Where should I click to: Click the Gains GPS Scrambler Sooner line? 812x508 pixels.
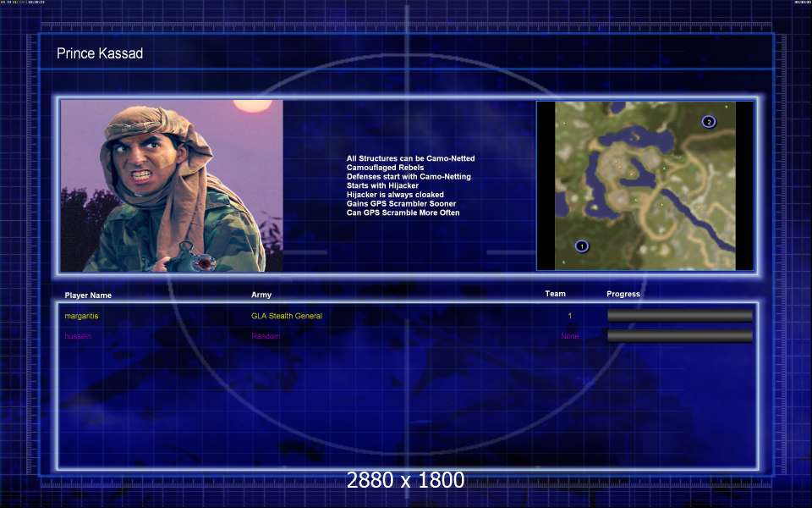tap(401, 204)
